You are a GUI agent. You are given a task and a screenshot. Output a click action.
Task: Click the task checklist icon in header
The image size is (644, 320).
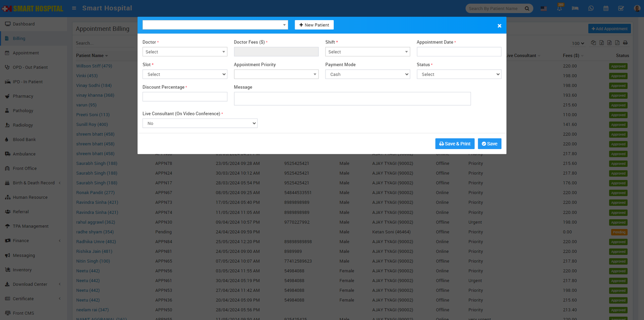click(x=621, y=8)
